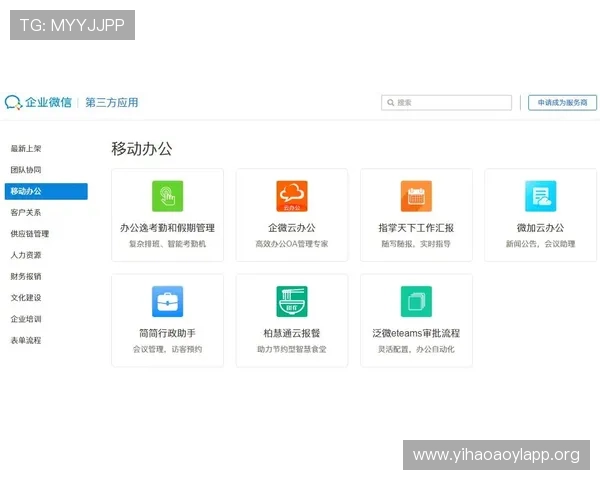600x480 pixels.
Task: Click the 新闻公告，会议助理 description
Action: 540,244
